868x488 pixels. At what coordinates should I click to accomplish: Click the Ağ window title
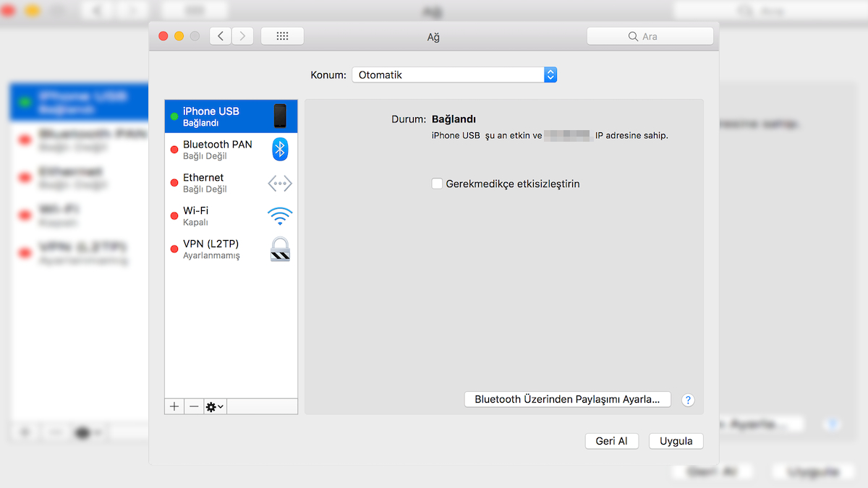[434, 36]
